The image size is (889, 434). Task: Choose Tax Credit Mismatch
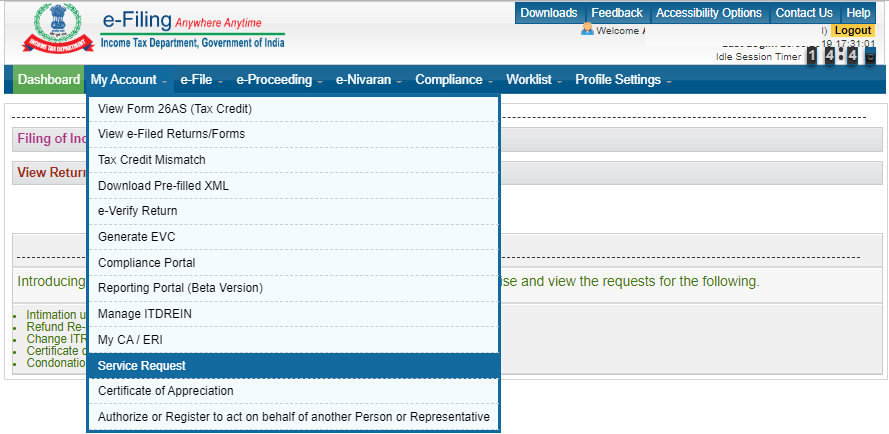click(x=294, y=160)
